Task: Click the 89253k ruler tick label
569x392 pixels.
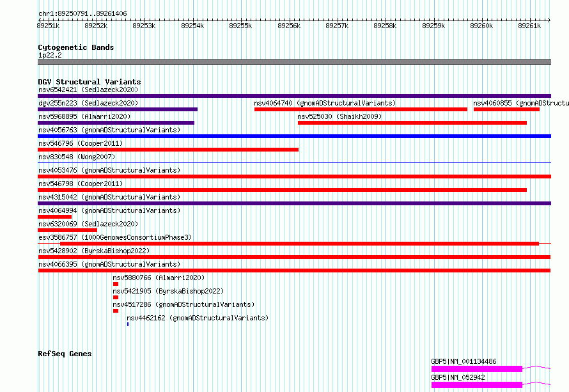Action: (x=144, y=26)
